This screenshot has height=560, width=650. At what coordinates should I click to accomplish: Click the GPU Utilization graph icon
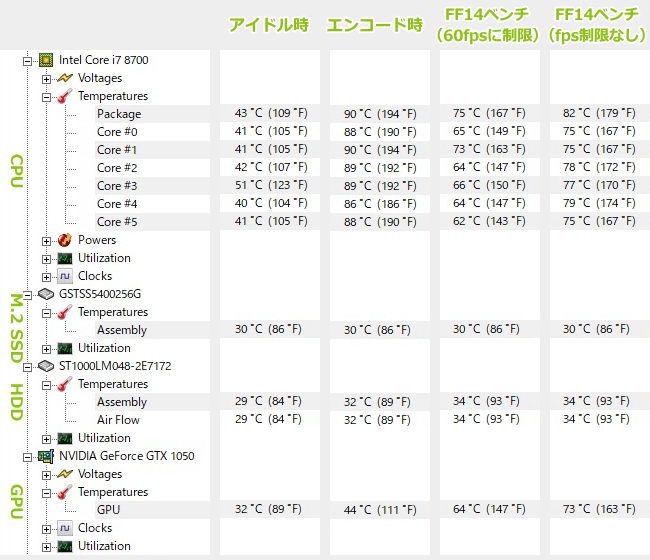coord(65,546)
